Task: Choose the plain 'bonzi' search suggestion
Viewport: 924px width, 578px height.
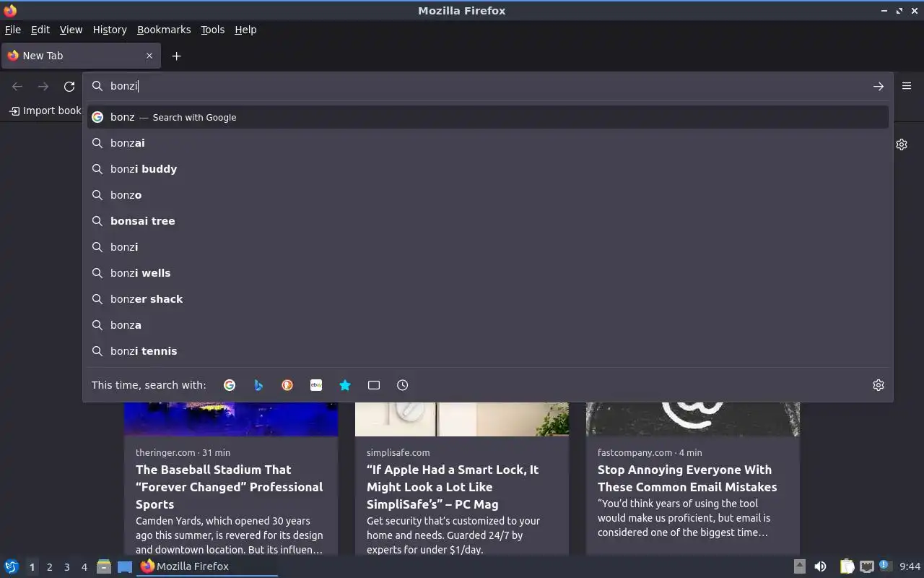Action: tap(488, 247)
